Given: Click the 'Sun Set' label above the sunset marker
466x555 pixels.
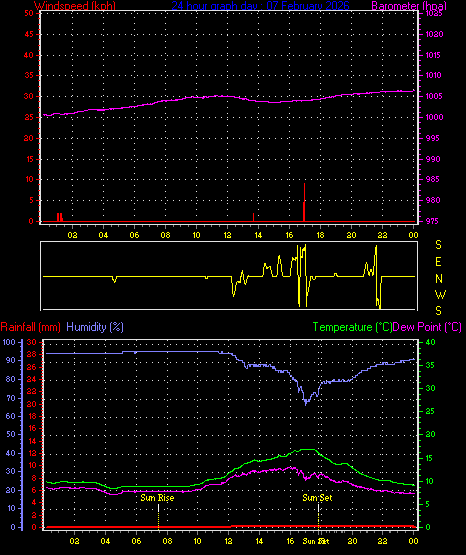Looking at the screenshot, I should (x=317, y=498).
